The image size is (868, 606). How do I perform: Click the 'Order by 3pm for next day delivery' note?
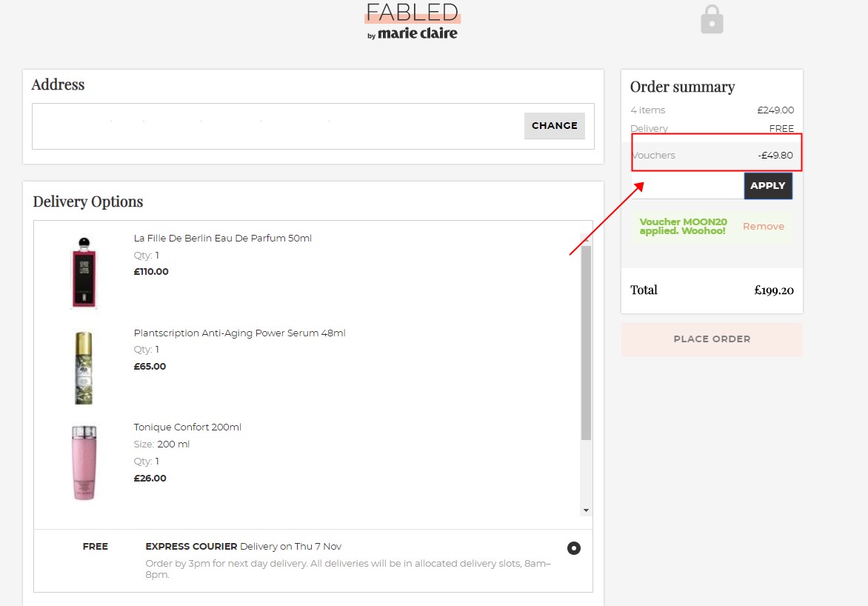(x=347, y=569)
